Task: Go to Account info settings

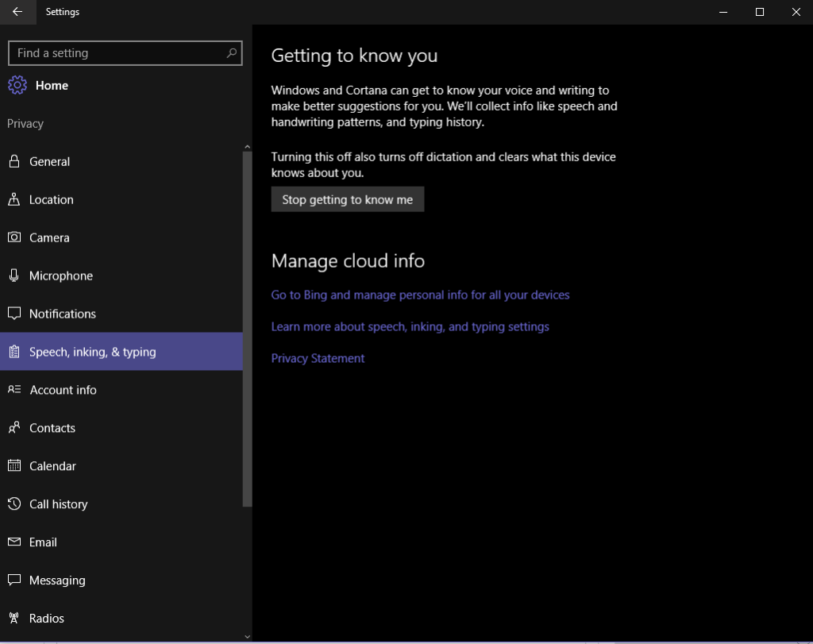Action: click(x=63, y=390)
